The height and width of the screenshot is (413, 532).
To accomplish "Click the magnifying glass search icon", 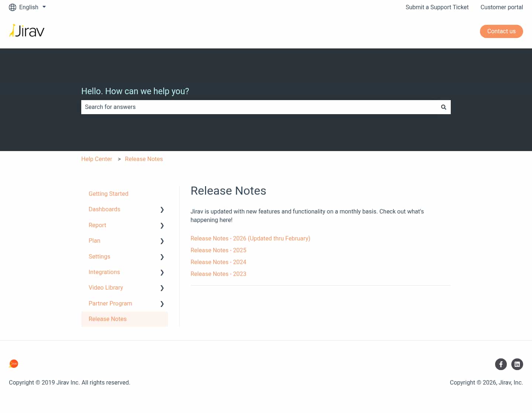I will click(x=443, y=107).
